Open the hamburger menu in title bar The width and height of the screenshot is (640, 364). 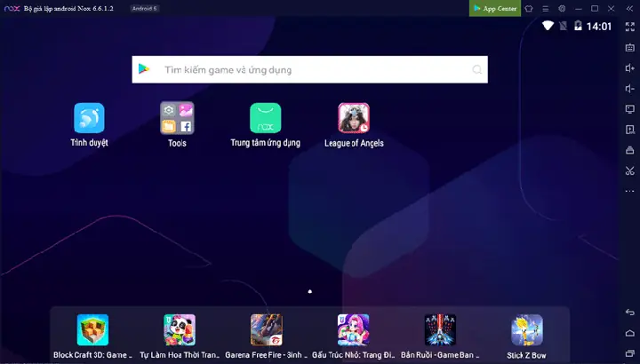[x=545, y=9]
